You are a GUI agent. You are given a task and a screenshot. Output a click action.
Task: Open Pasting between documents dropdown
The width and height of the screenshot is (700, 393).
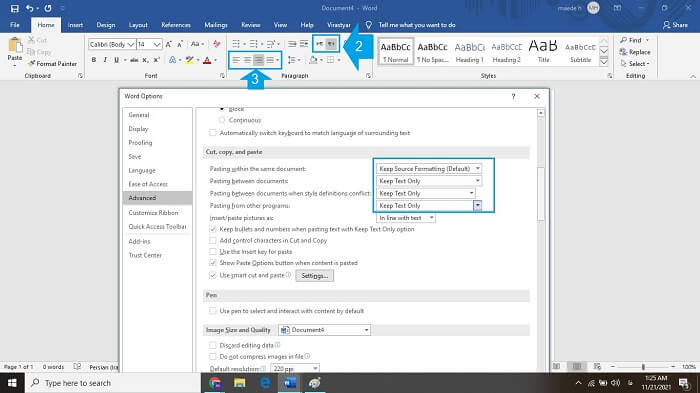429,181
